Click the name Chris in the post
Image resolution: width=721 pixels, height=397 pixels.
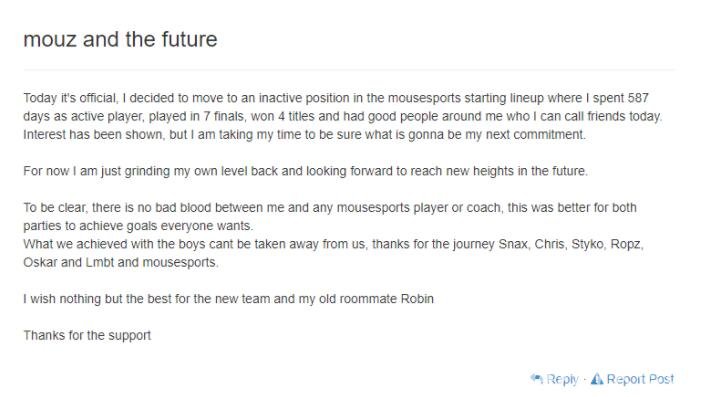(549, 244)
